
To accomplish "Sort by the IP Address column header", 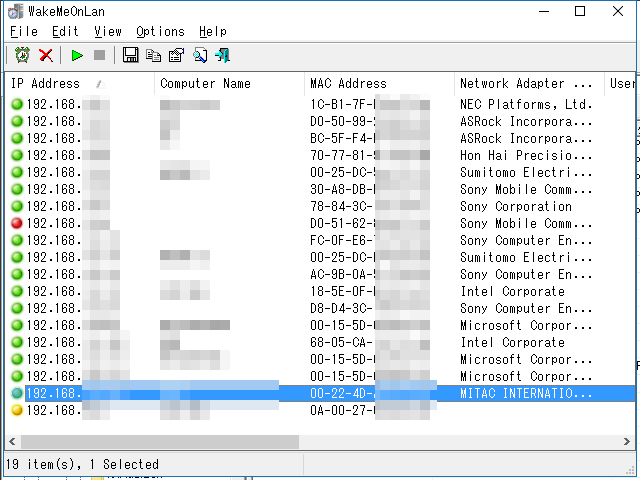I will pyautogui.click(x=80, y=84).
